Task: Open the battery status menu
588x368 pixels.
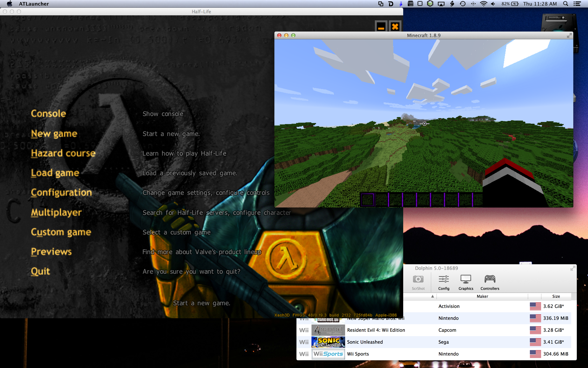Action: 510,4
